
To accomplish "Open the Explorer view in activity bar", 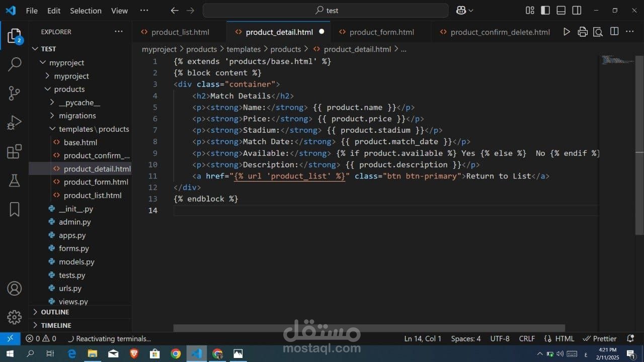I will point(15,36).
